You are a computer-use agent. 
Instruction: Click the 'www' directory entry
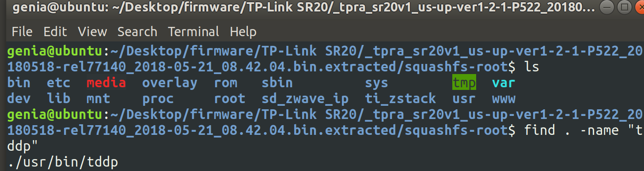(x=504, y=98)
